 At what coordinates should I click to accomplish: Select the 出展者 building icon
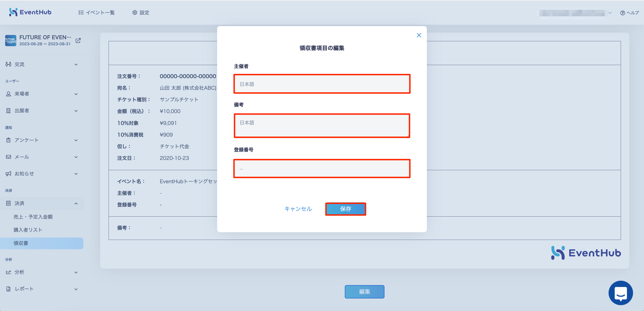(x=8, y=111)
